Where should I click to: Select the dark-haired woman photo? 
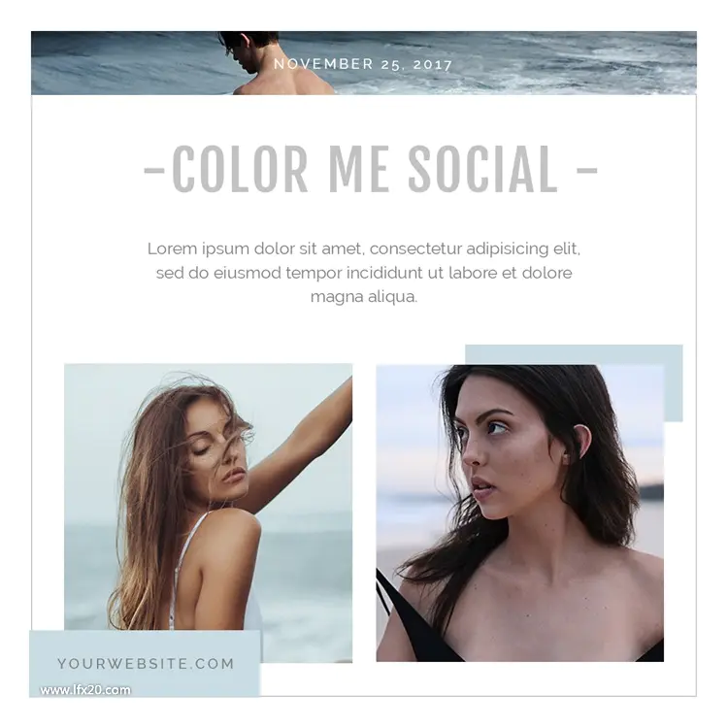coord(520,513)
